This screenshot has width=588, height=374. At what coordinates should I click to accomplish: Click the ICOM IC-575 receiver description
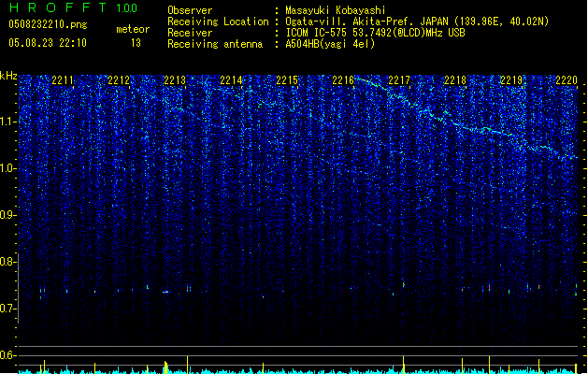pos(375,33)
